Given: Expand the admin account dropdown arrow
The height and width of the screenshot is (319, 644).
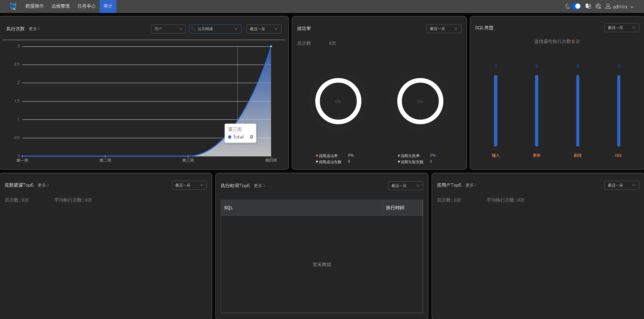Looking at the screenshot, I should point(632,7).
